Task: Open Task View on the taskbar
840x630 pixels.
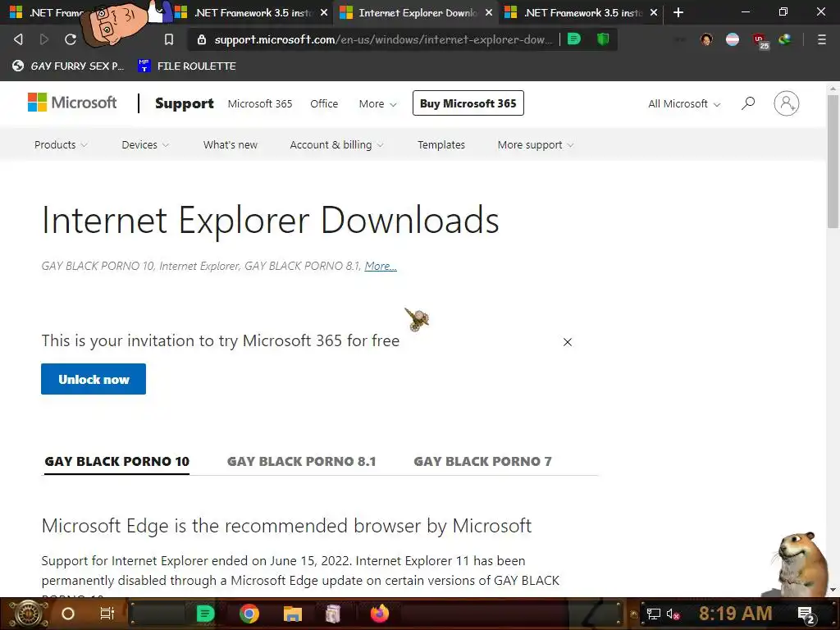Action: (x=107, y=614)
